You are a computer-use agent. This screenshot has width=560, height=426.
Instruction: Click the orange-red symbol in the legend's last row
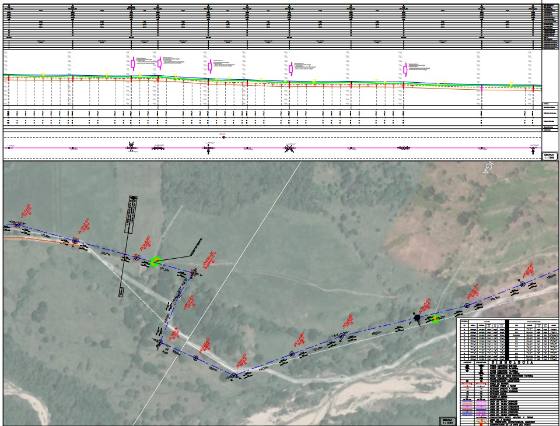pyautogui.click(x=481, y=422)
